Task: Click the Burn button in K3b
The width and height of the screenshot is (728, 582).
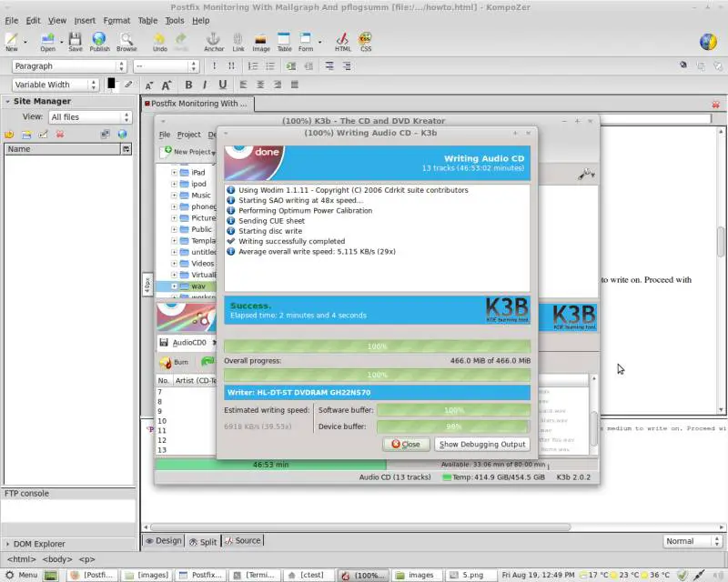Action: [174, 362]
